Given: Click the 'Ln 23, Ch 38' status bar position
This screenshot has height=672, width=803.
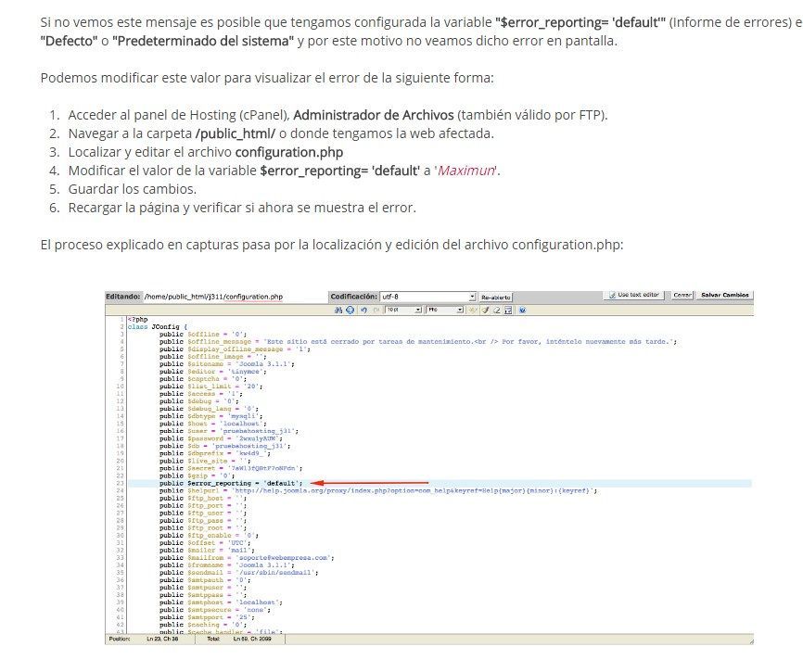Looking at the screenshot, I should 162,639.
